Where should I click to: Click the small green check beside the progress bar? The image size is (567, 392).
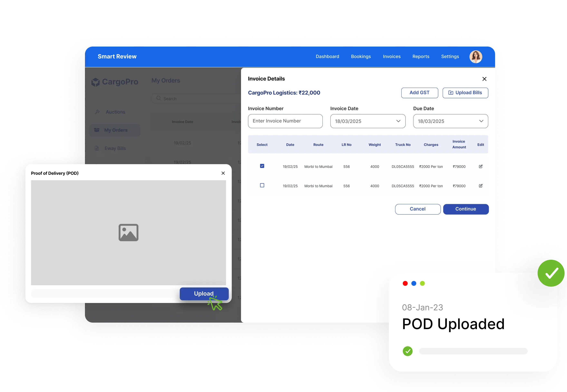(407, 351)
